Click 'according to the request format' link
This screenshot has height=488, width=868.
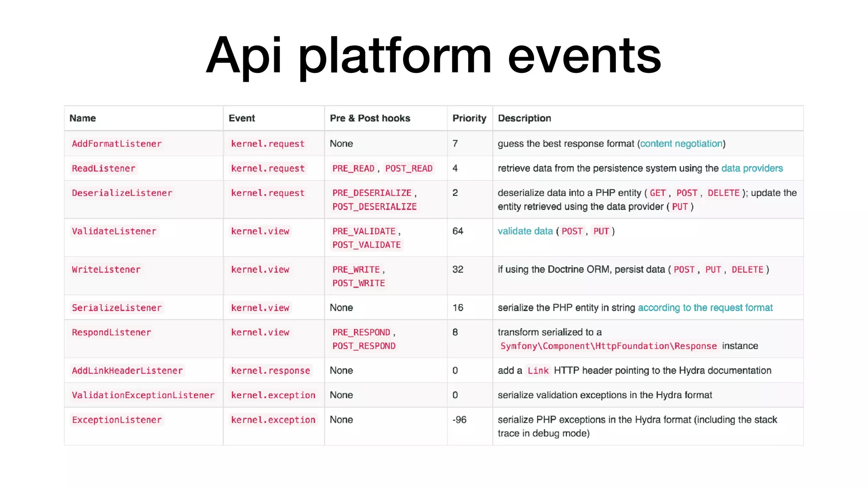(705, 308)
